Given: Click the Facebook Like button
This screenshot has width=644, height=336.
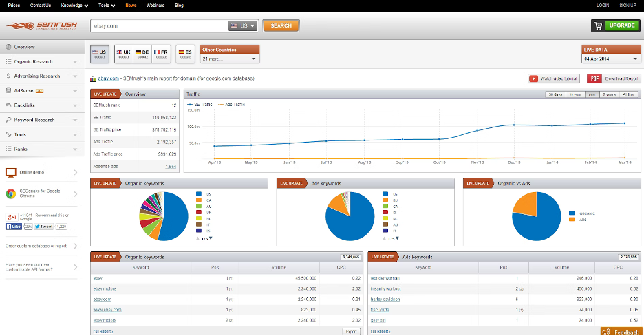Looking at the screenshot, I should pos(14,227).
